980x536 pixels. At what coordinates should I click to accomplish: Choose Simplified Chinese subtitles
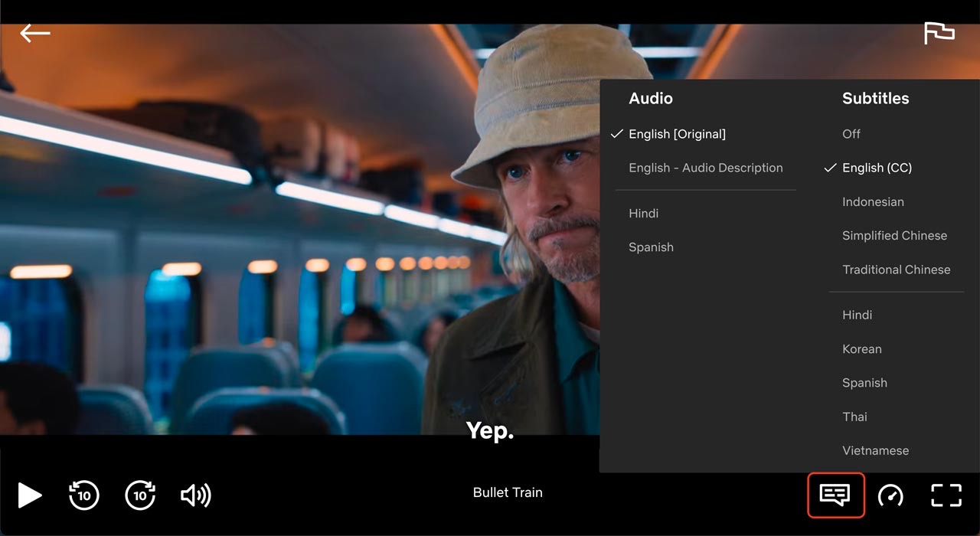(x=894, y=236)
